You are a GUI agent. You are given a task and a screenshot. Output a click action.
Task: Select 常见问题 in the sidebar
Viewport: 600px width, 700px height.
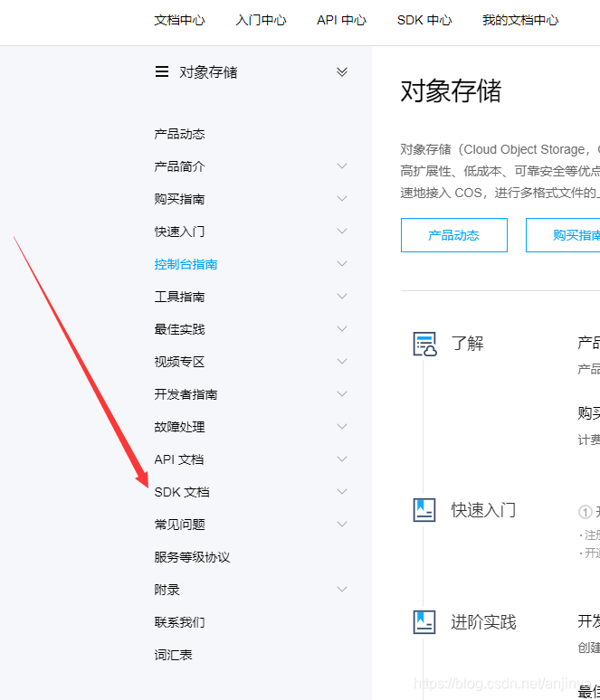(x=179, y=525)
